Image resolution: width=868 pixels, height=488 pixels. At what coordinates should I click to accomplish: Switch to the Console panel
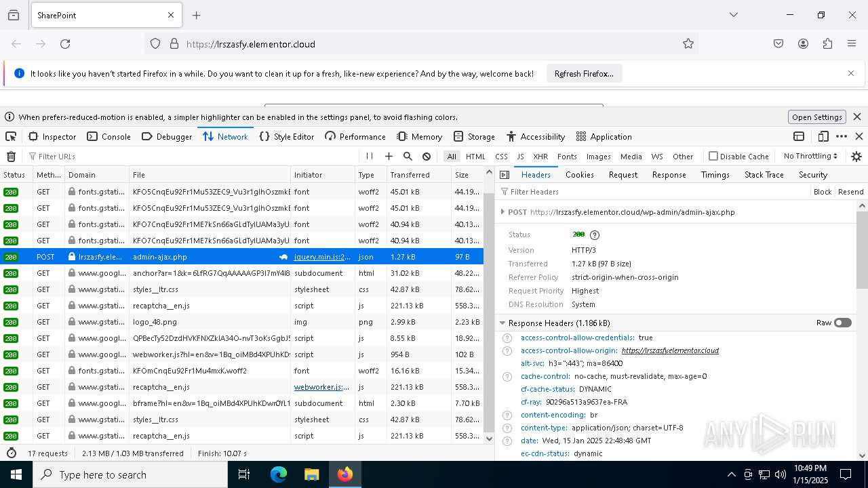[108, 136]
